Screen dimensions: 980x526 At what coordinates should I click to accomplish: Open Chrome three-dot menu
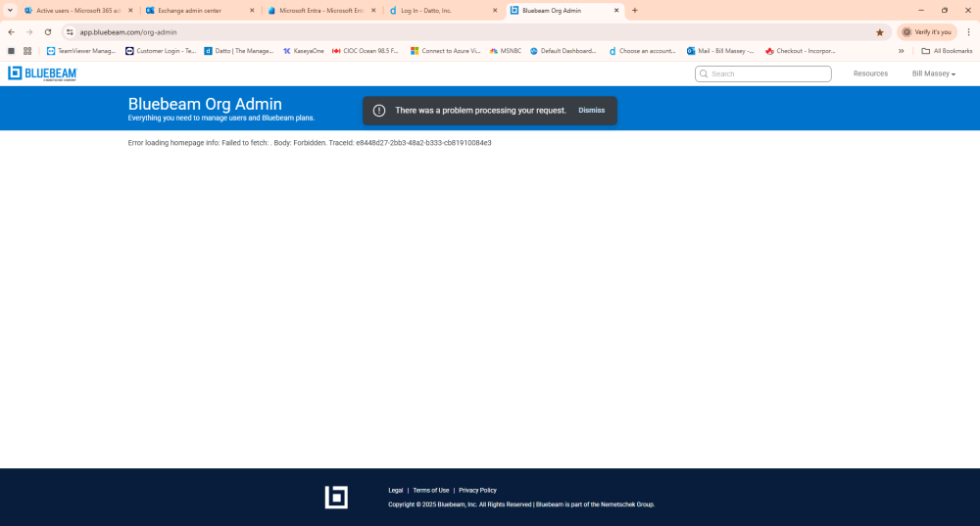tap(969, 32)
